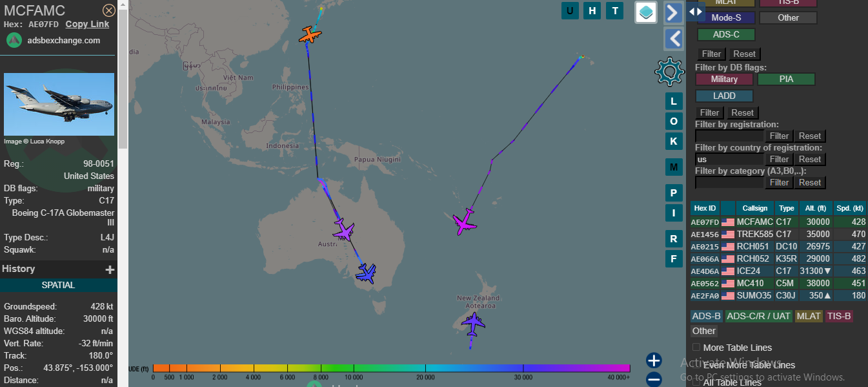Toggle the Mode-S source filter
This screenshot has height=387, width=868.
click(726, 18)
